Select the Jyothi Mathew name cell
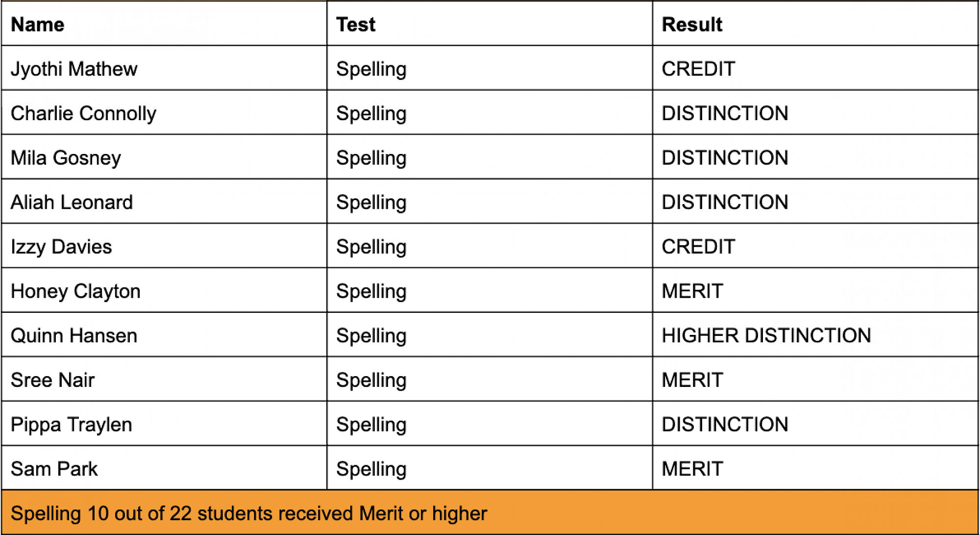The height and width of the screenshot is (535, 980). click(x=74, y=69)
